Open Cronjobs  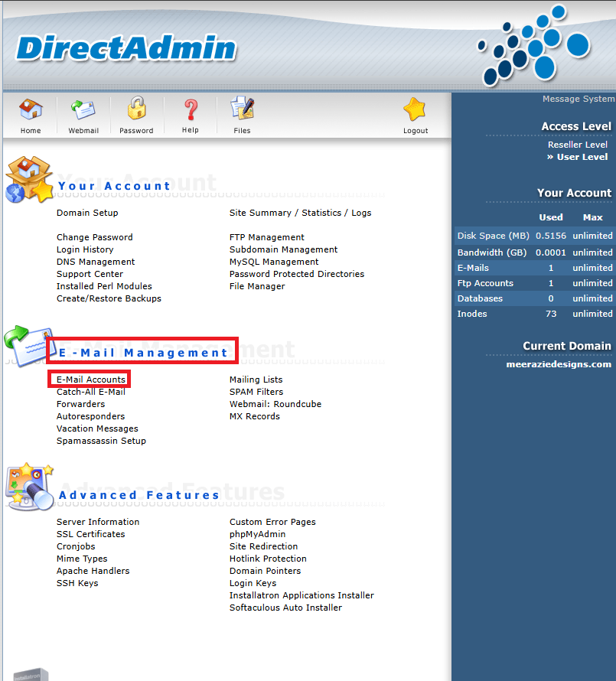tap(76, 546)
